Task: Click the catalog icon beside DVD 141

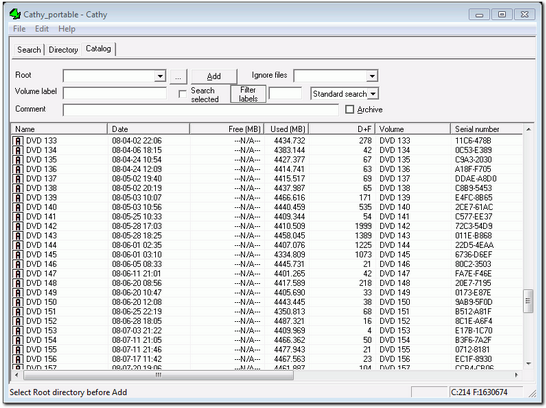Action: click(18, 217)
